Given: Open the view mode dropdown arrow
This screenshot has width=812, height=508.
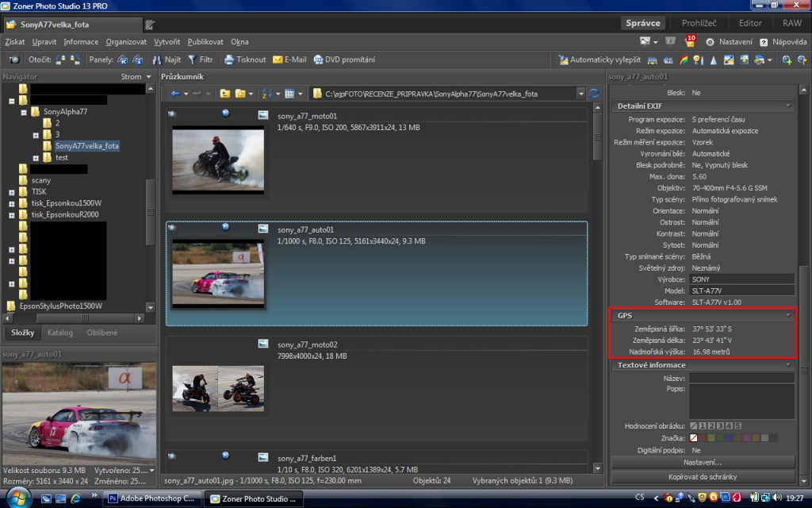Looking at the screenshot, I should (x=300, y=94).
